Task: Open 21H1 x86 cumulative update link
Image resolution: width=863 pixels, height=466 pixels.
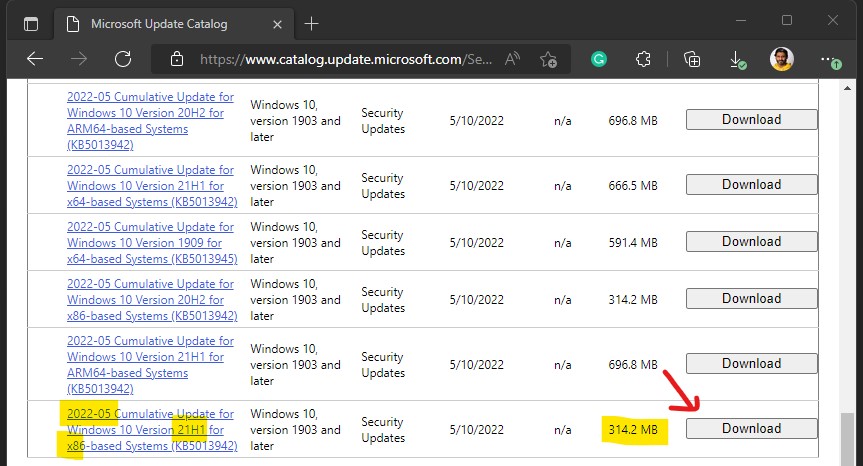Action: 152,430
